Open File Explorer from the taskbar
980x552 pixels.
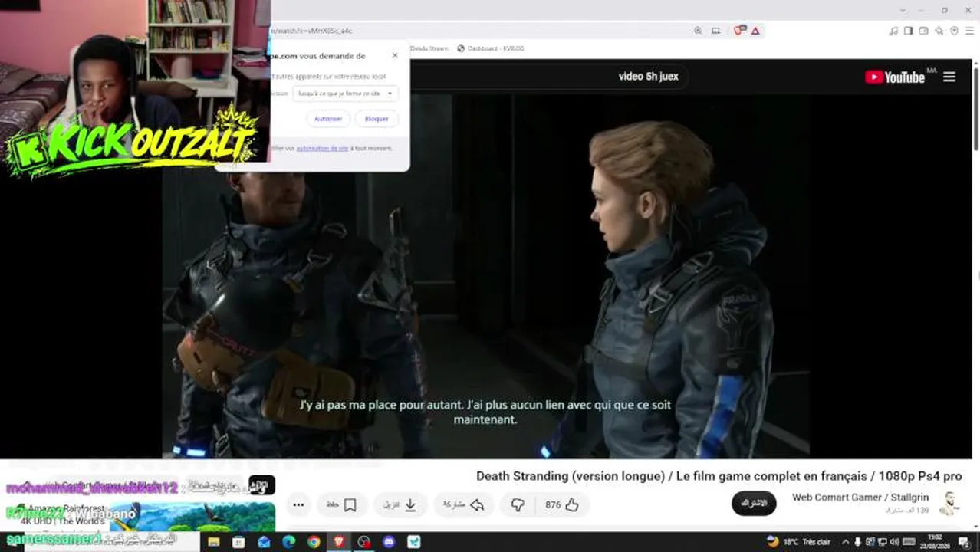[x=214, y=542]
